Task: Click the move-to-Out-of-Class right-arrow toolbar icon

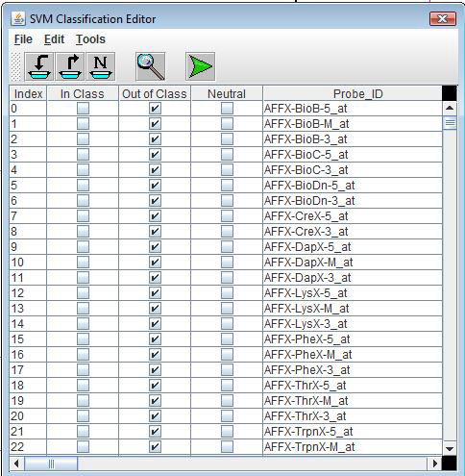Action: pyautogui.click(x=70, y=66)
